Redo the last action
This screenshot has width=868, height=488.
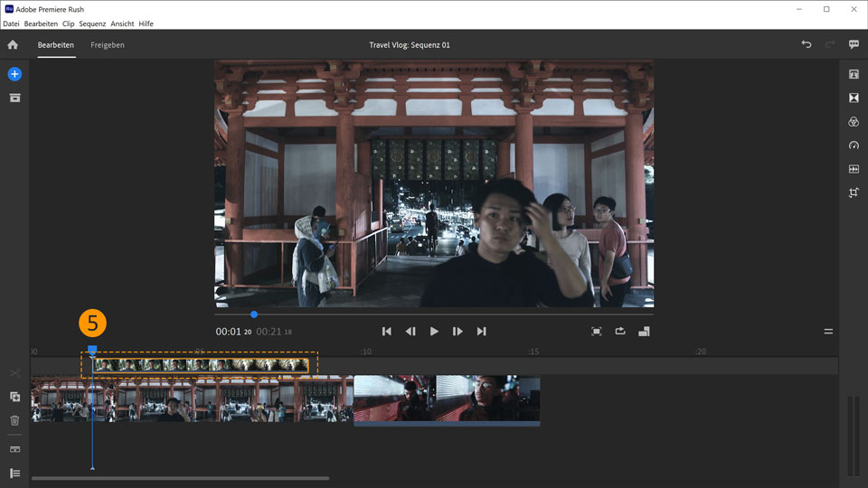click(x=830, y=44)
